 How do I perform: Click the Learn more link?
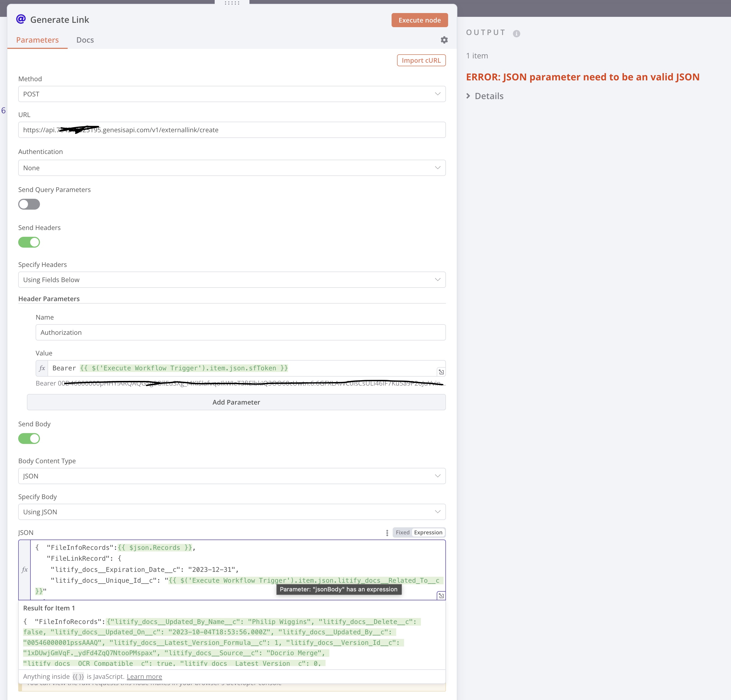(x=144, y=676)
